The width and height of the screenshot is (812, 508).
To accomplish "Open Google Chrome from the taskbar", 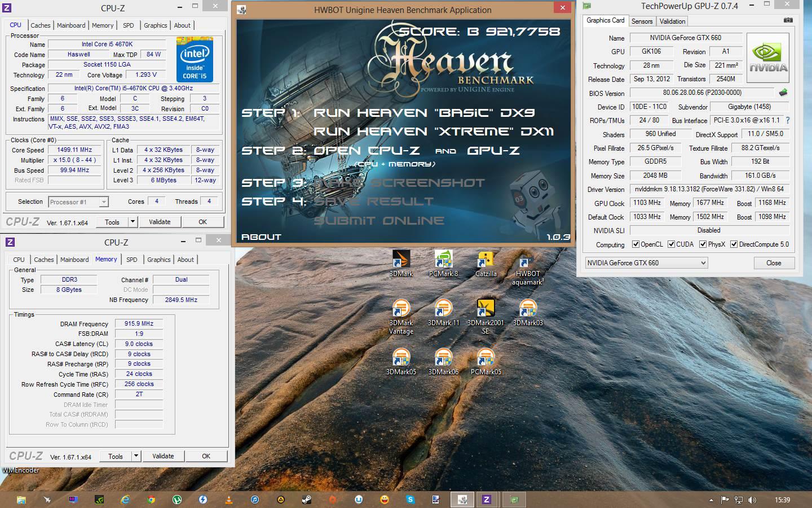I will pos(151,500).
